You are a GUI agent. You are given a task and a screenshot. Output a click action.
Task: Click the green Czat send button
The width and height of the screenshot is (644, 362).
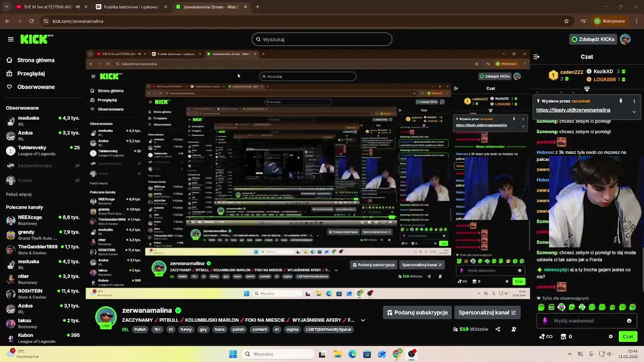628,337
